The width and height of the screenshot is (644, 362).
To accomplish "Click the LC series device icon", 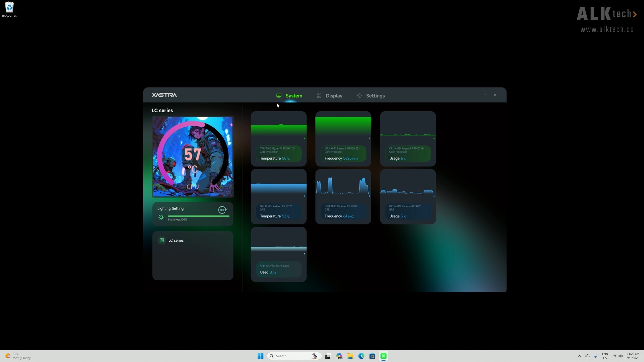I will (162, 240).
